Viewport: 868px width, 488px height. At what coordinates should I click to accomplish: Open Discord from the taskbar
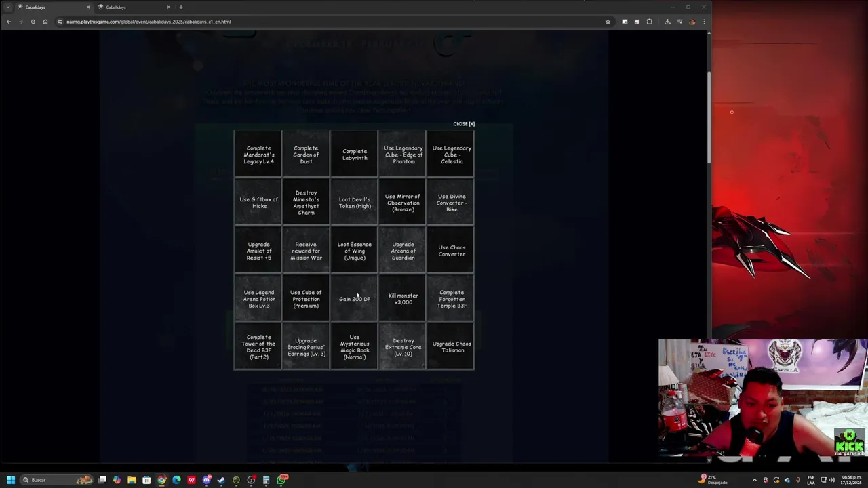206,480
